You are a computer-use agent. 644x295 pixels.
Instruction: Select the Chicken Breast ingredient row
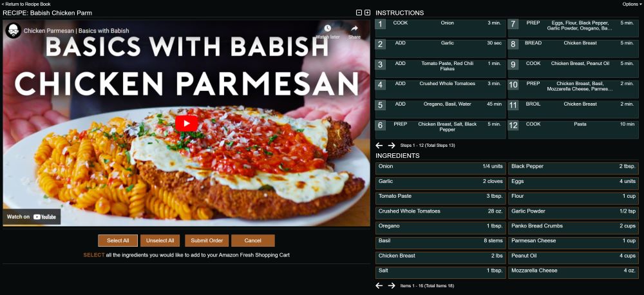tap(440, 258)
